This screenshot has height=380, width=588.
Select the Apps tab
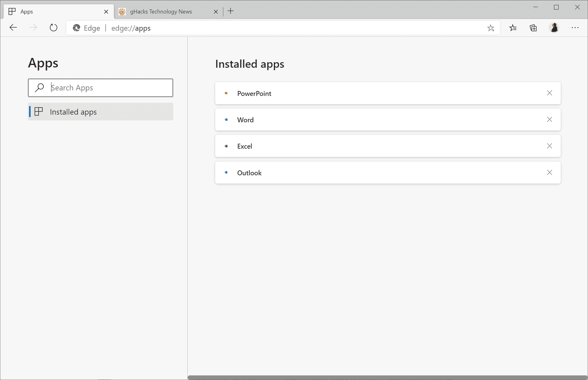point(58,12)
